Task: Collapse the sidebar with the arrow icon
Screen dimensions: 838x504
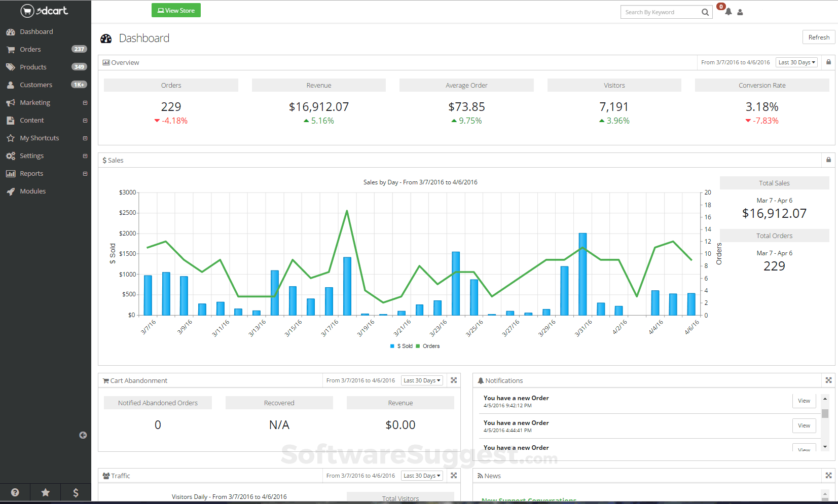Action: [83, 435]
